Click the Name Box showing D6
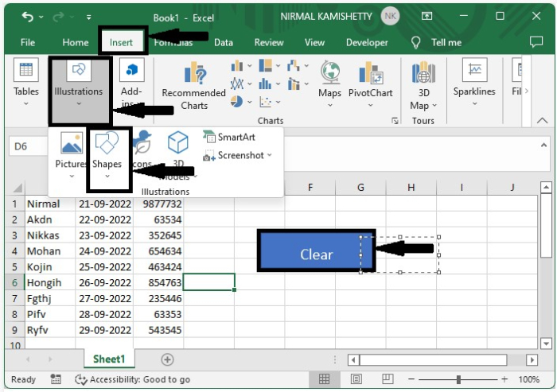This screenshot has width=557, height=392. (x=29, y=146)
